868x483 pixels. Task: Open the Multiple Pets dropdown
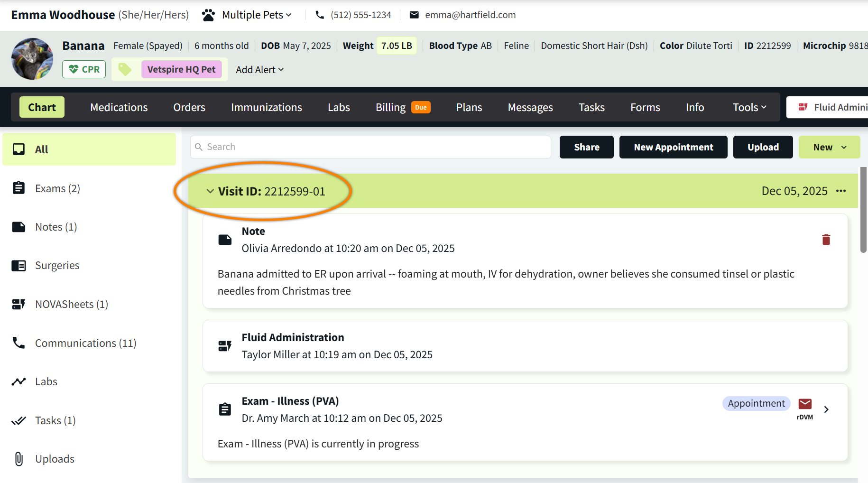(x=257, y=15)
